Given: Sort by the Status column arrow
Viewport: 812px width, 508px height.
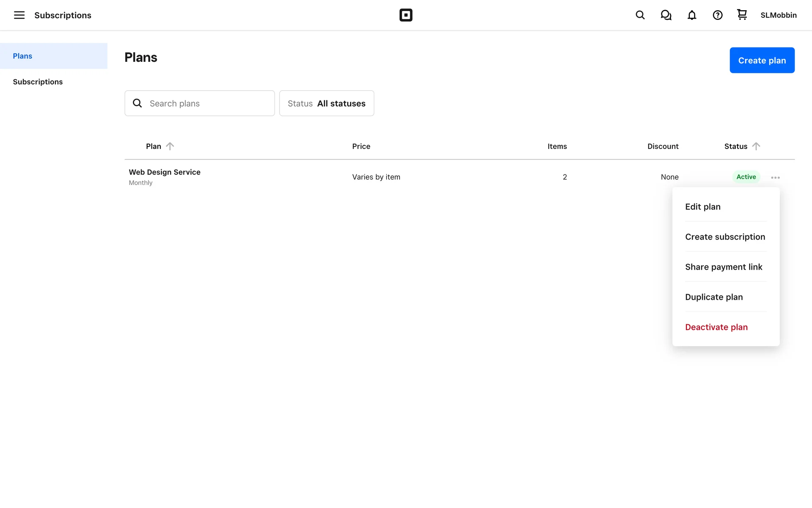Looking at the screenshot, I should [756, 146].
